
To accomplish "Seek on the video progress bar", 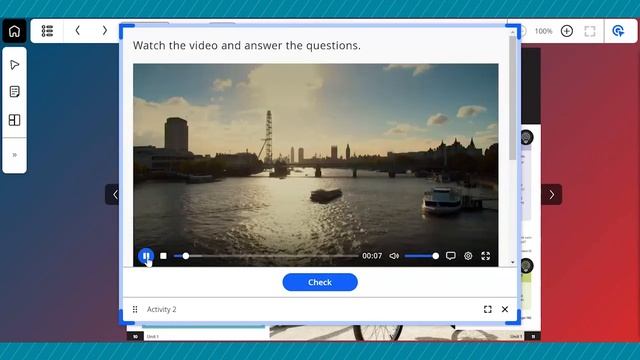I will 266,256.
